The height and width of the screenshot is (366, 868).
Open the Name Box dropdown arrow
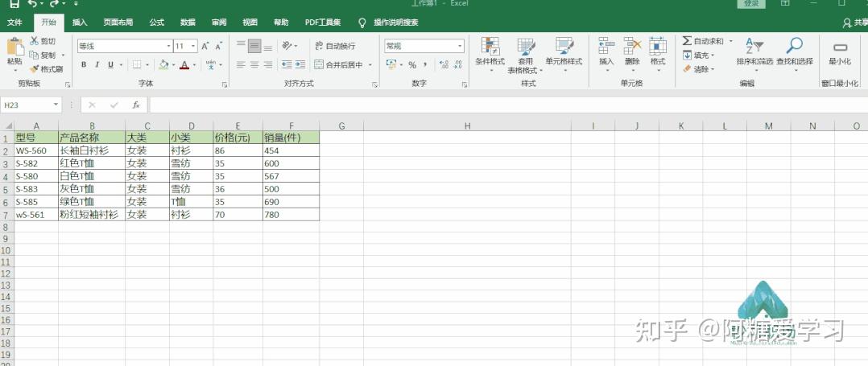click(56, 105)
